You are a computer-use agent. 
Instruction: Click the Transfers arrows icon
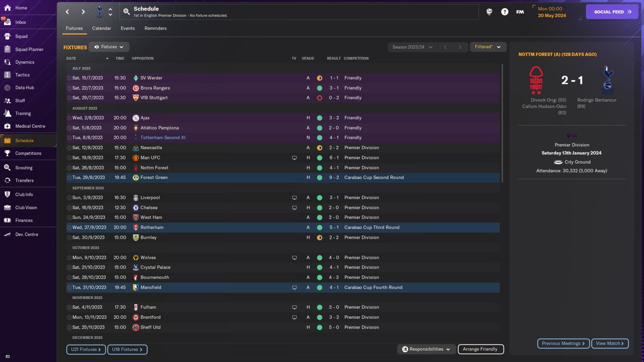(7, 180)
